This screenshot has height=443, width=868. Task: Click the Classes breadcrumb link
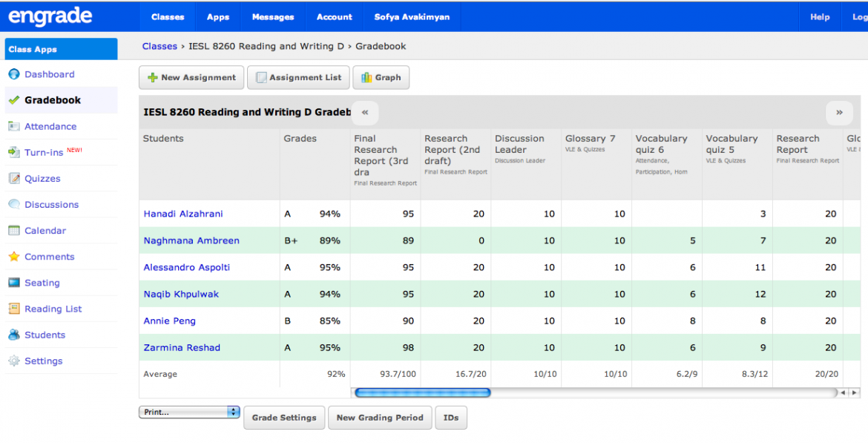[x=160, y=46]
